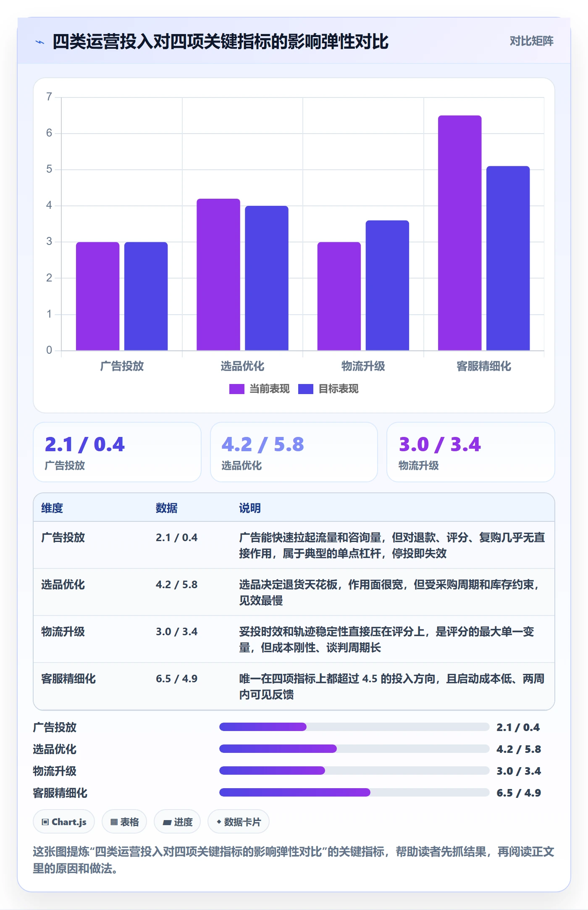588x910 pixels.
Task: Click the 物流升级 progress bar
Action: [354, 771]
